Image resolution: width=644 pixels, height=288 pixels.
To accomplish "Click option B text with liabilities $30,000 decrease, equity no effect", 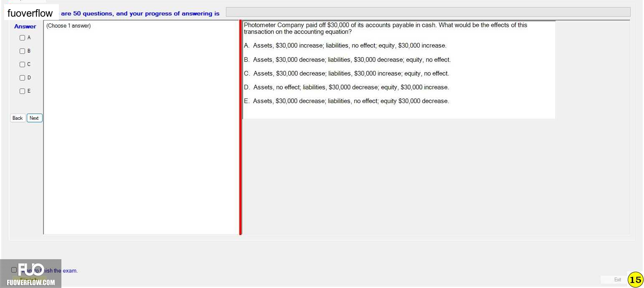I will tap(347, 60).
